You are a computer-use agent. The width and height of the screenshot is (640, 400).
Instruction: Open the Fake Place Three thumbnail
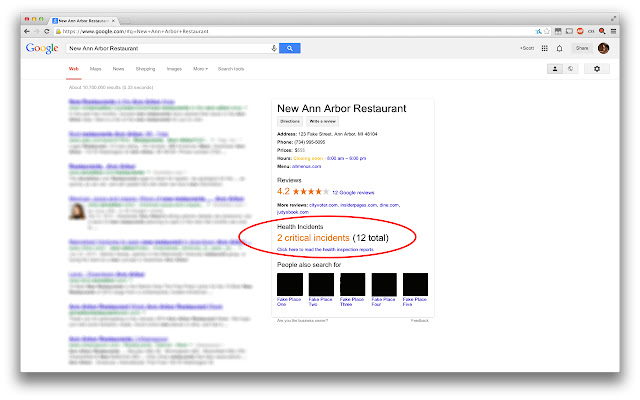[x=353, y=284]
